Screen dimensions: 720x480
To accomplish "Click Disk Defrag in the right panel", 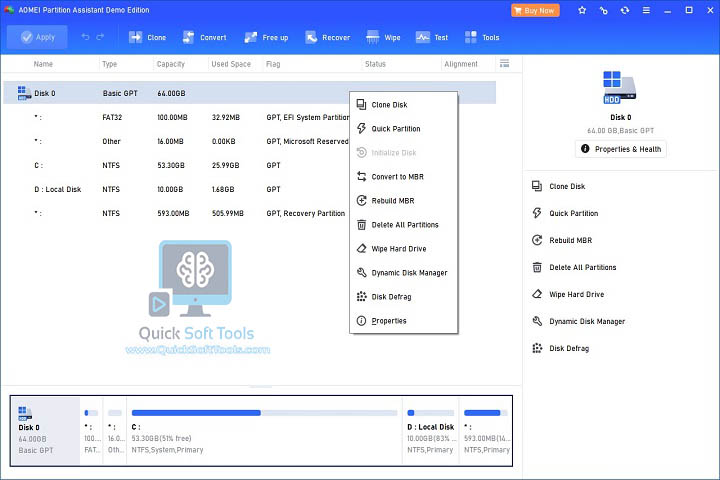I will click(560, 348).
